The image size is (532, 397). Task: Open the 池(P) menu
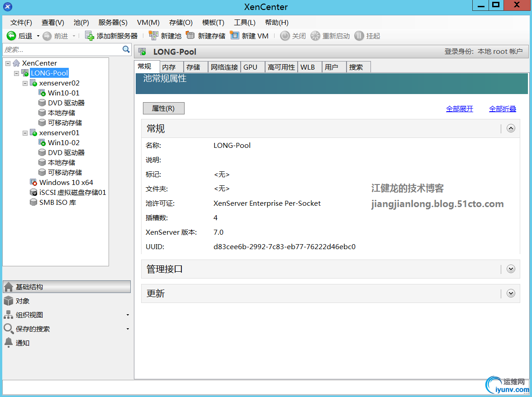point(81,22)
